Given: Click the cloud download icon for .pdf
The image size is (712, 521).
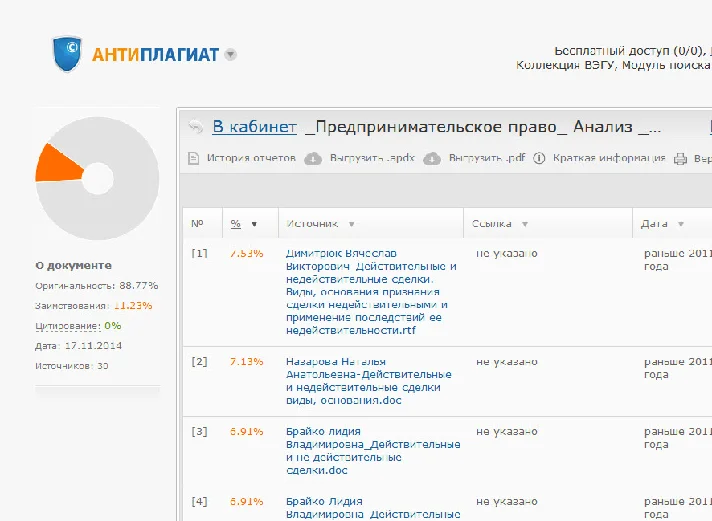Looking at the screenshot, I should [432, 159].
